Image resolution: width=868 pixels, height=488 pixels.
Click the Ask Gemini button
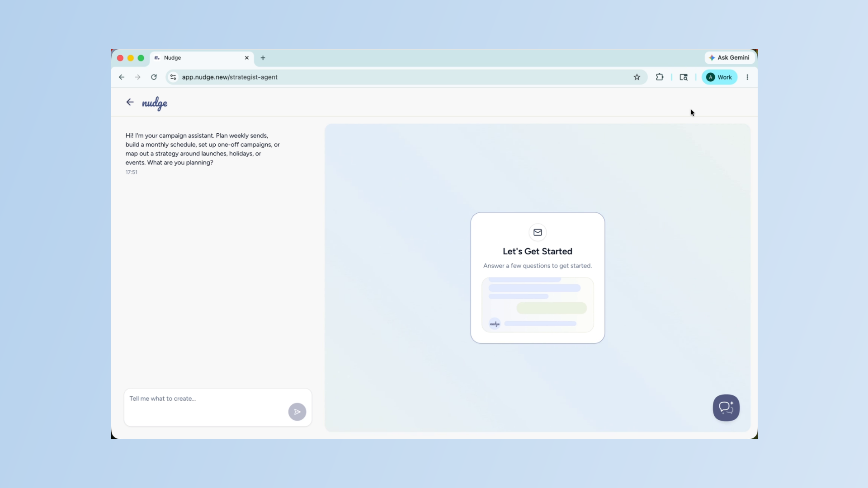(x=729, y=57)
